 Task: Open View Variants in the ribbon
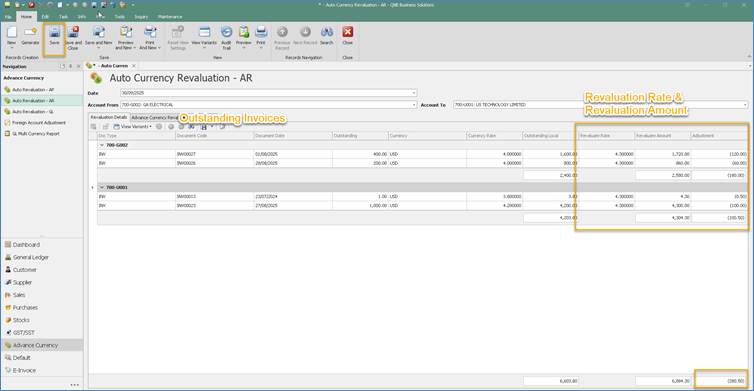204,33
